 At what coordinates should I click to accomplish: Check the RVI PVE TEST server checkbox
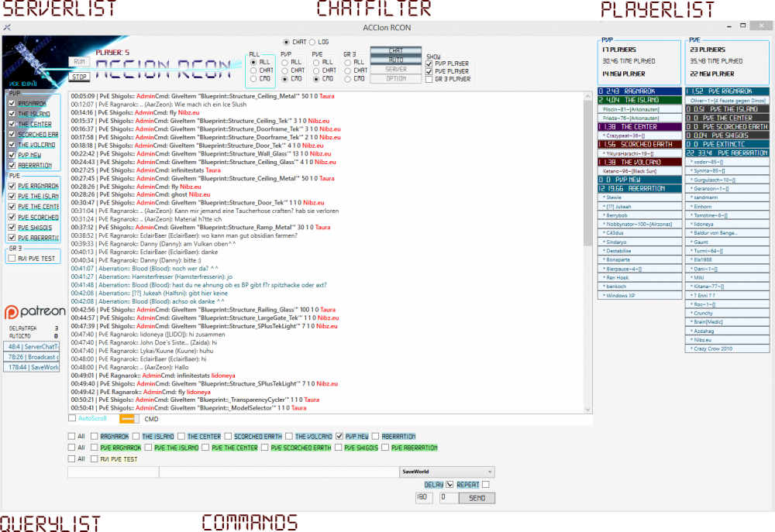coord(12,259)
